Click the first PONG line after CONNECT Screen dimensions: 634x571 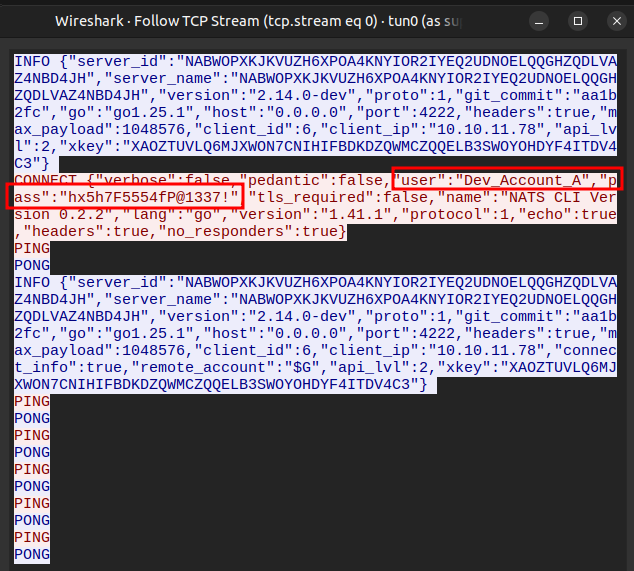pyautogui.click(x=31, y=265)
